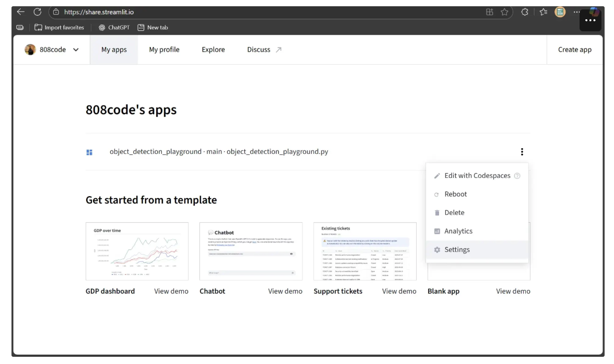The height and width of the screenshot is (364, 614).
Task: Click the Import favorites bookmark
Action: 59,27
